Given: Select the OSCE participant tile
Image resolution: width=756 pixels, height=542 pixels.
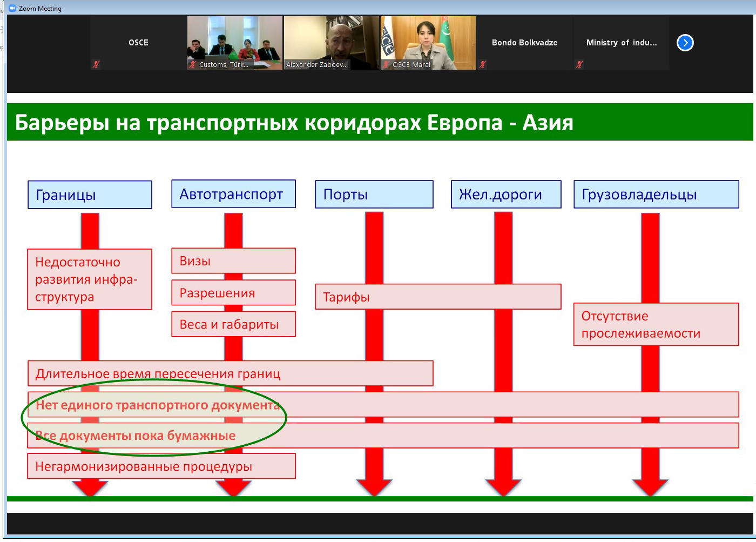Looking at the screenshot, I should [x=138, y=43].
